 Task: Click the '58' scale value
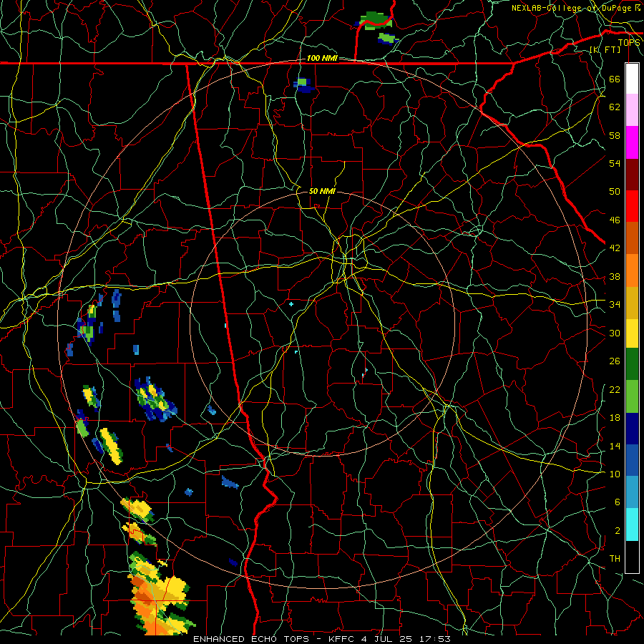[615, 135]
